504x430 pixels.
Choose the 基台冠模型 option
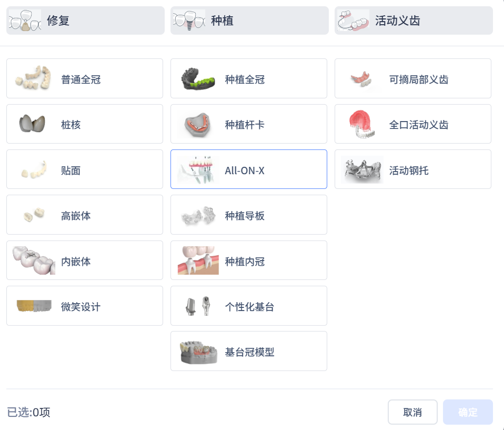(x=249, y=351)
